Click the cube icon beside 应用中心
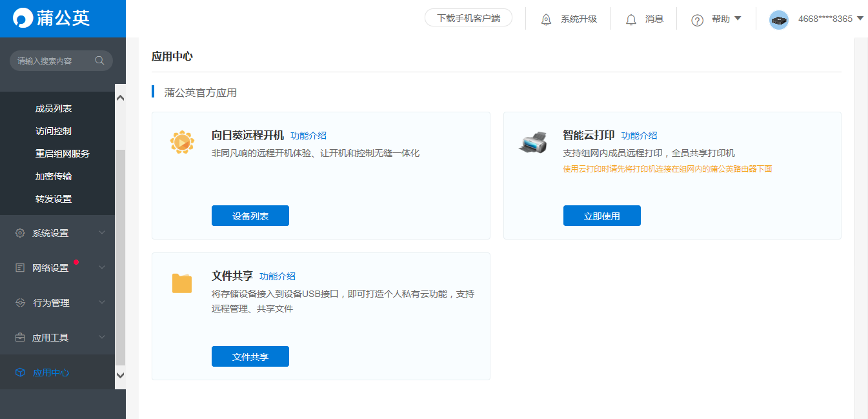The height and width of the screenshot is (419, 868). [x=20, y=373]
